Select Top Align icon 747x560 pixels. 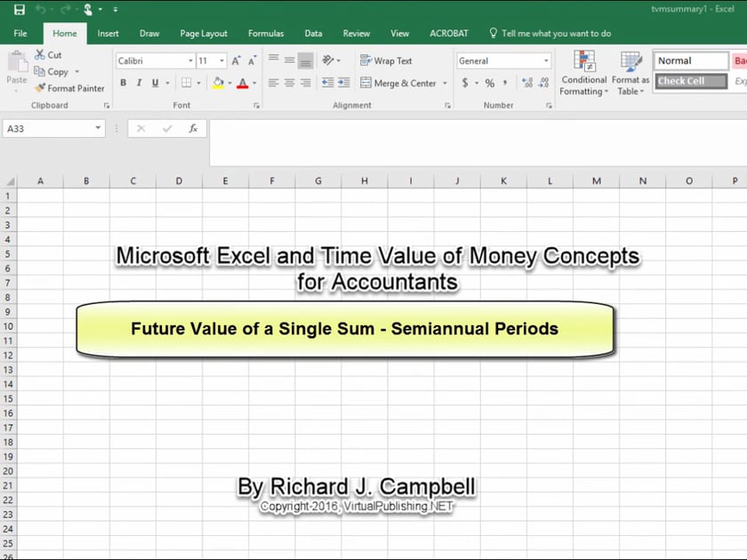[274, 60]
